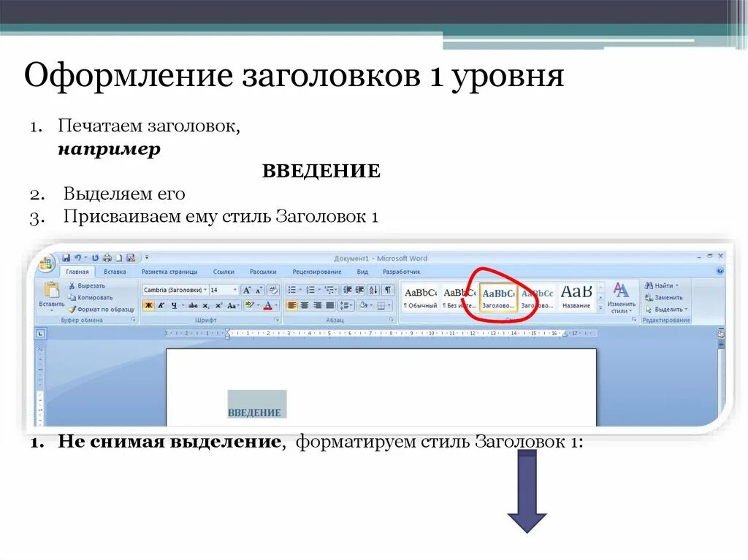Click Вырезать (cut)

[x=87, y=285]
